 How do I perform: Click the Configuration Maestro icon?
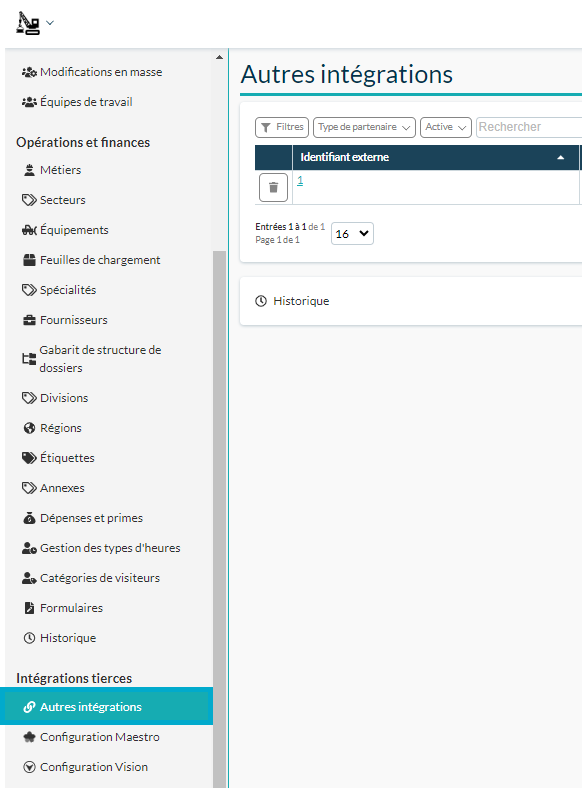pos(30,737)
